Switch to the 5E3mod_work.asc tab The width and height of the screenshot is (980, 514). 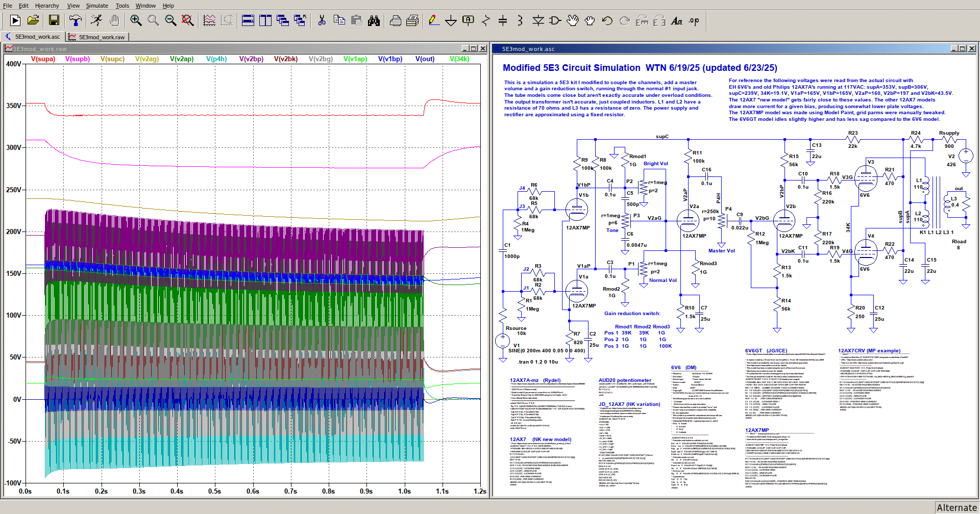pos(33,37)
